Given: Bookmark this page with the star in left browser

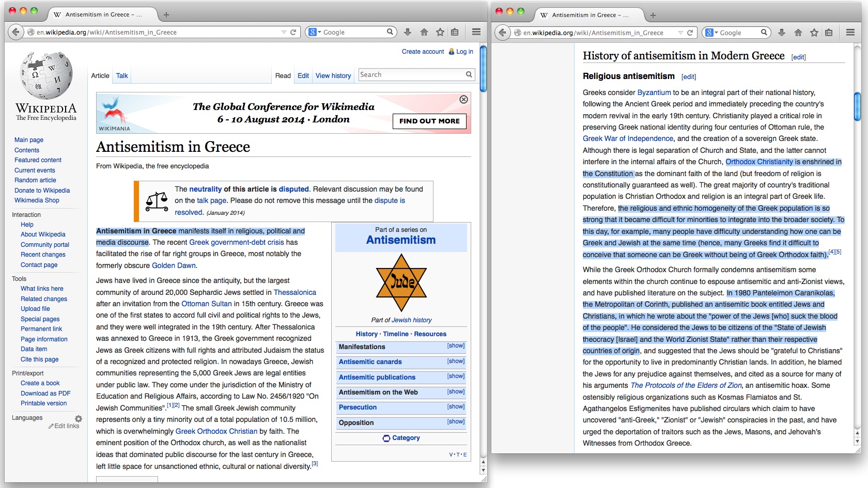Looking at the screenshot, I should [x=440, y=32].
